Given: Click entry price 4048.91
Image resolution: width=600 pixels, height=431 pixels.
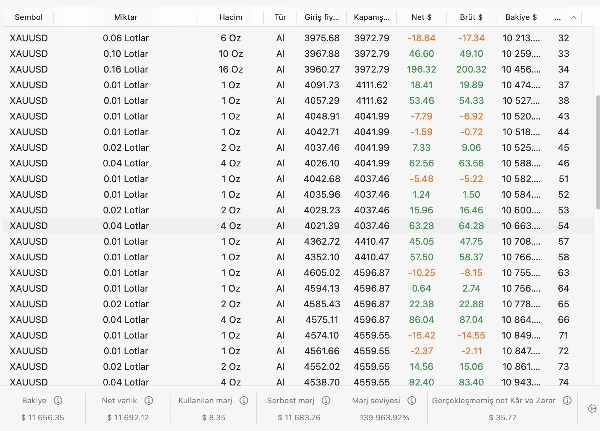Looking at the screenshot, I should [322, 116].
